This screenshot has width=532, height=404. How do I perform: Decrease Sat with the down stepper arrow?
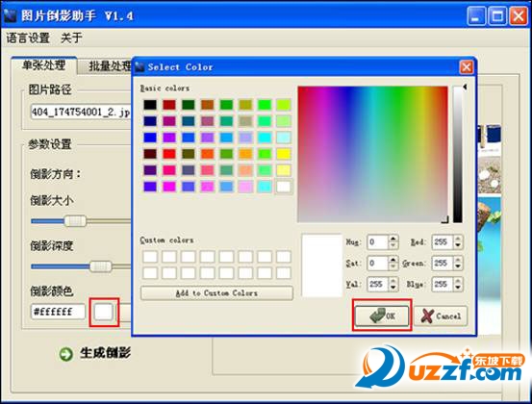point(393,267)
